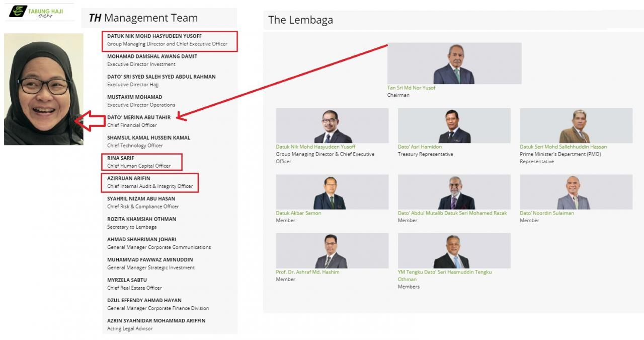
Task: Click Dato' Noordin Sulaiman's photo
Action: (x=576, y=192)
